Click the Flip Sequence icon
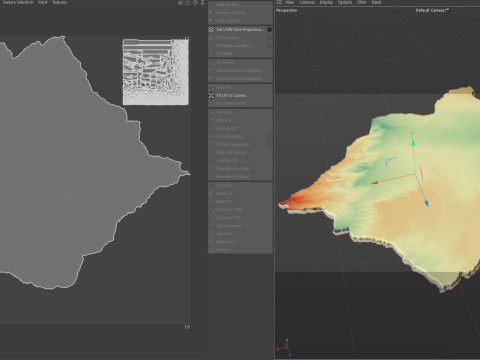 point(211,226)
